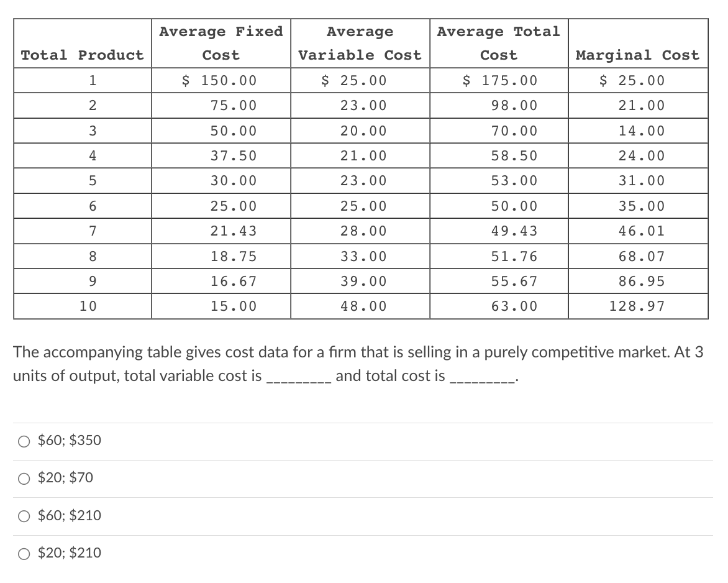Click the Total Product column header
Screen dimensions: 728x583
[x=81, y=55]
